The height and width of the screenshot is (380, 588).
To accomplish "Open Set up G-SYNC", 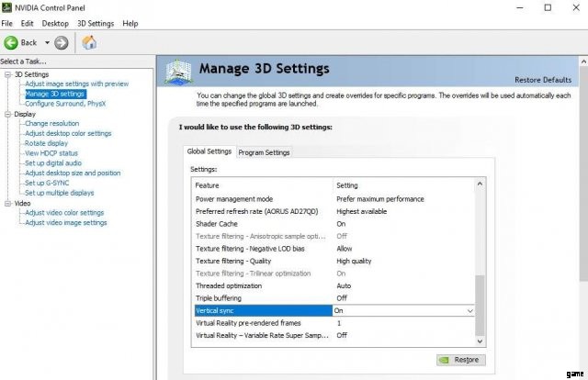I will click(x=47, y=183).
